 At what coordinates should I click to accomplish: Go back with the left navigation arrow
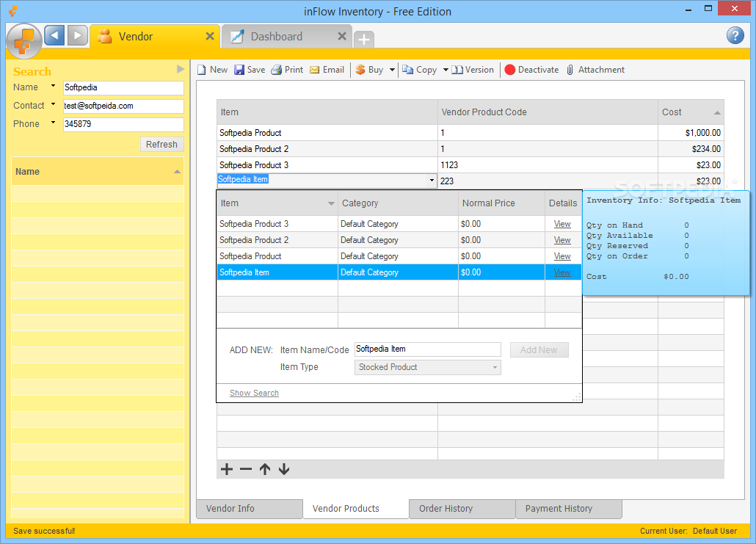[x=54, y=36]
